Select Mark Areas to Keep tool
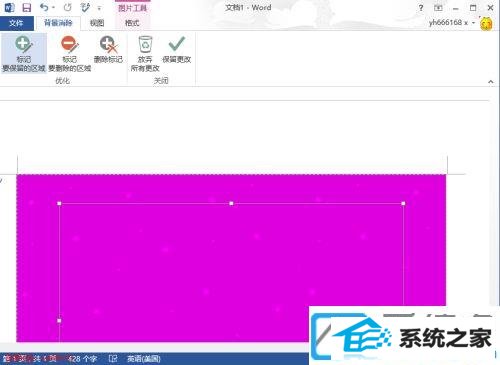The image size is (500, 365). 23,54
